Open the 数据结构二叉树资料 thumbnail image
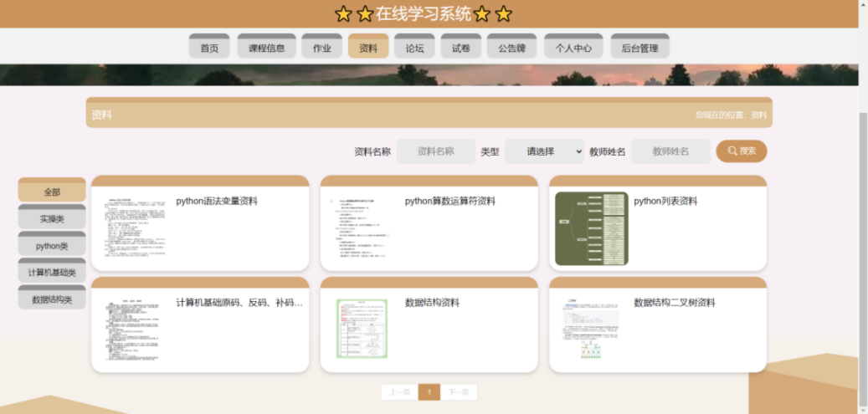The image size is (868, 414). click(x=591, y=329)
